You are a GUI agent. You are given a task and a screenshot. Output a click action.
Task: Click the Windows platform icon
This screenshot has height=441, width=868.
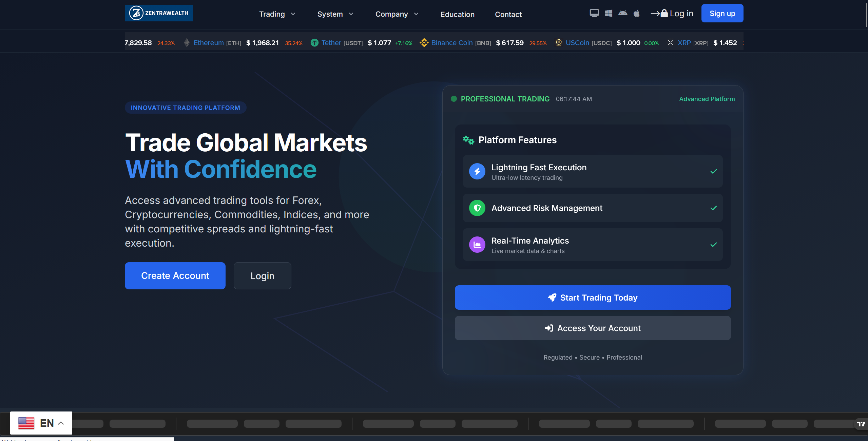point(609,13)
